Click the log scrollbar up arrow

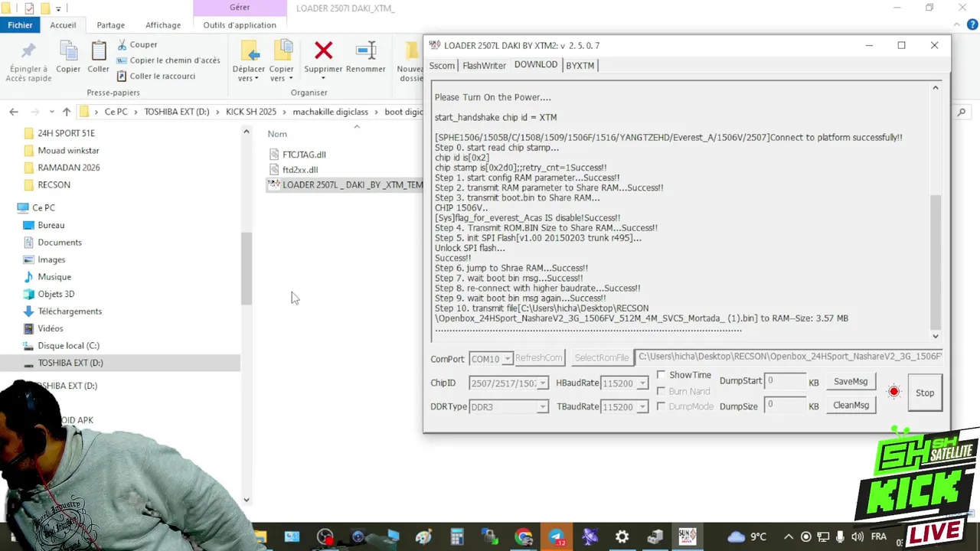point(936,88)
